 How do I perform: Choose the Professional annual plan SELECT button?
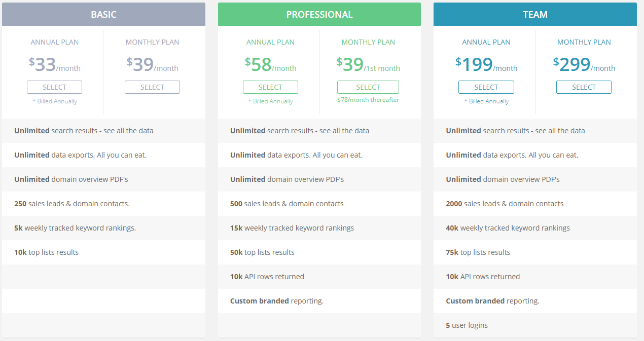[270, 87]
